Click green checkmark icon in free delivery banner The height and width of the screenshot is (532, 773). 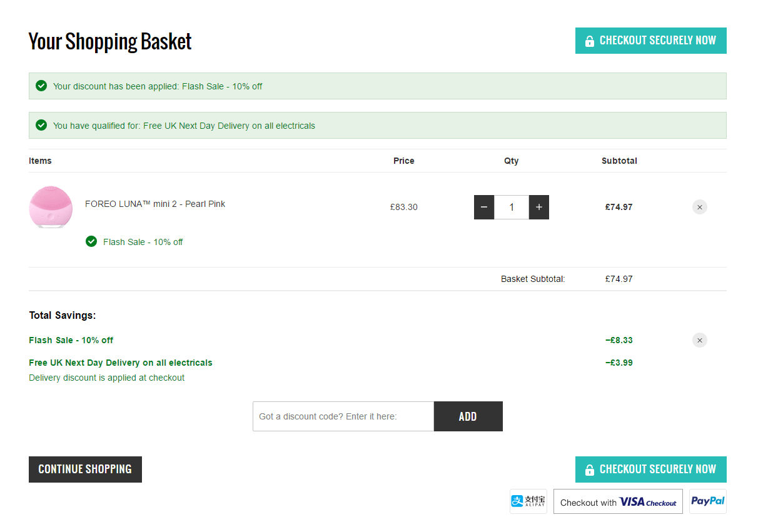click(x=41, y=125)
